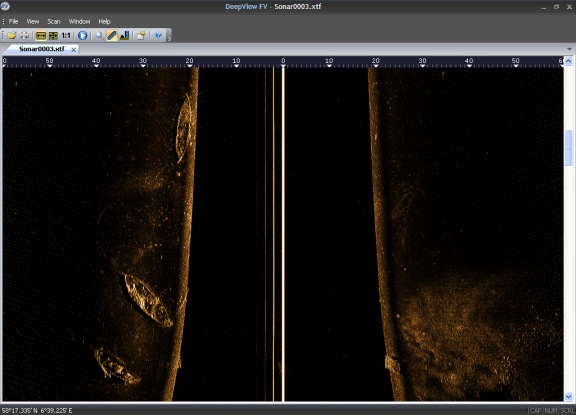
Task: Open the Help menu
Action: [x=104, y=21]
